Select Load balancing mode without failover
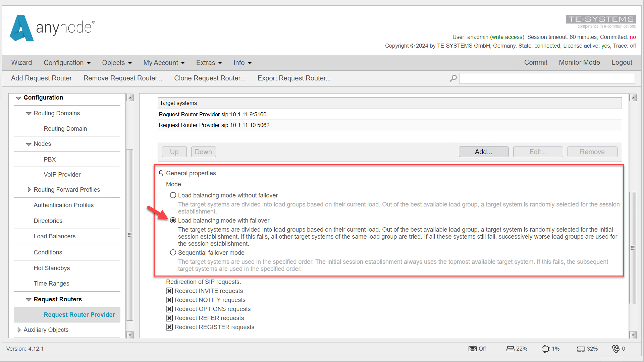This screenshot has height=362, width=644. point(173,195)
